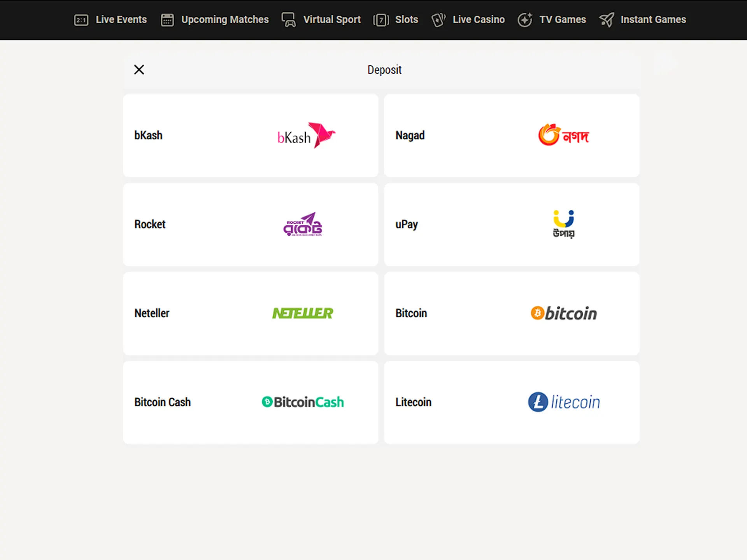Screen dimensions: 747x560
Task: Click the BitcoinCash green logo
Action: tap(303, 402)
